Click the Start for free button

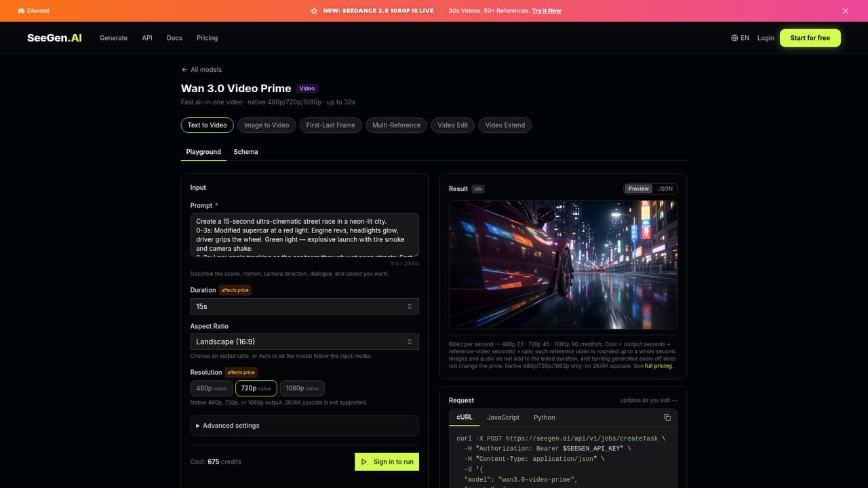[x=810, y=38]
